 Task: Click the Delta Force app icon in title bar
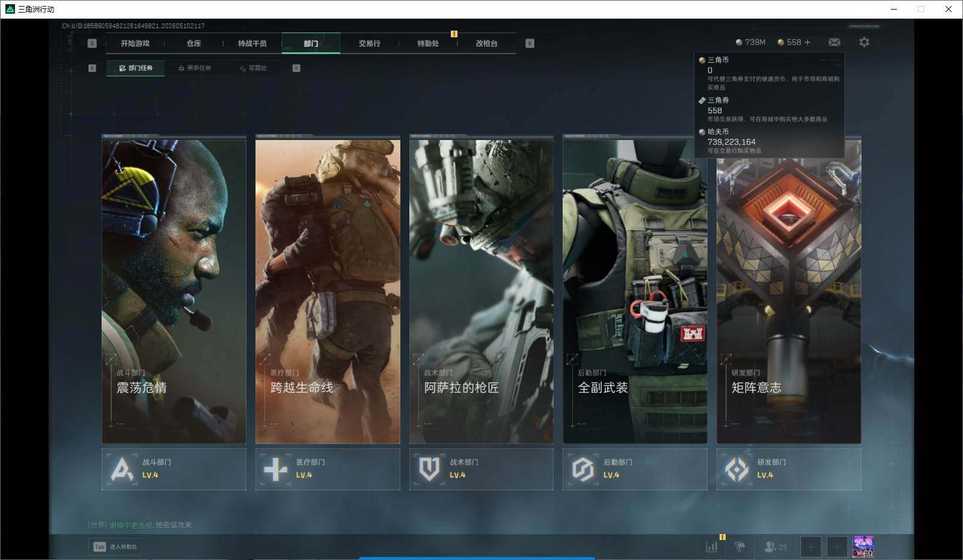pos(10,9)
